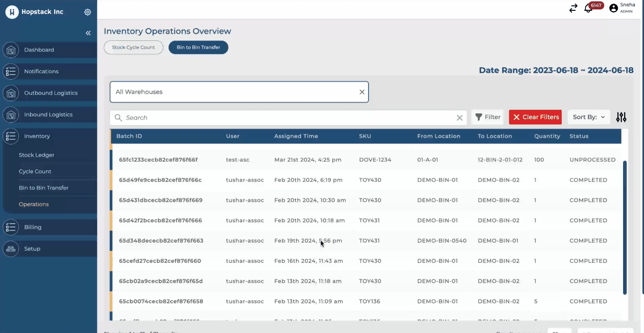Screen dimensions: 644x333
Task: Click the Filter button
Action: tap(488, 117)
